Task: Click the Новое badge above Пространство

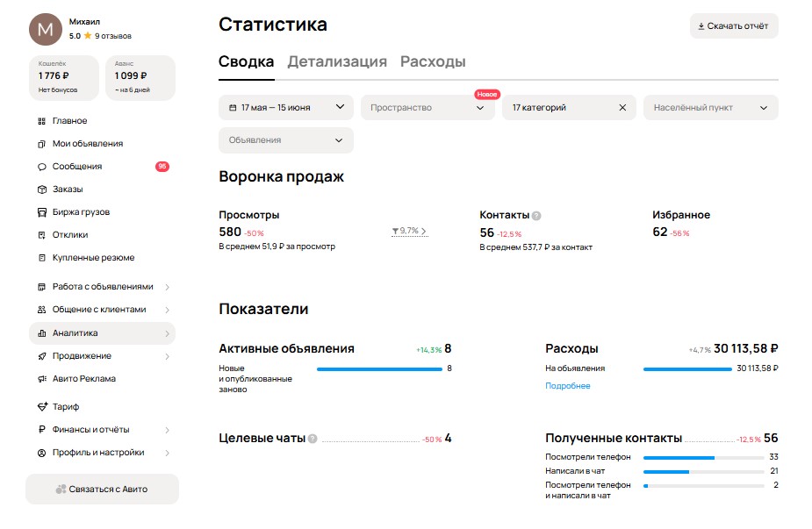Action: [487, 94]
